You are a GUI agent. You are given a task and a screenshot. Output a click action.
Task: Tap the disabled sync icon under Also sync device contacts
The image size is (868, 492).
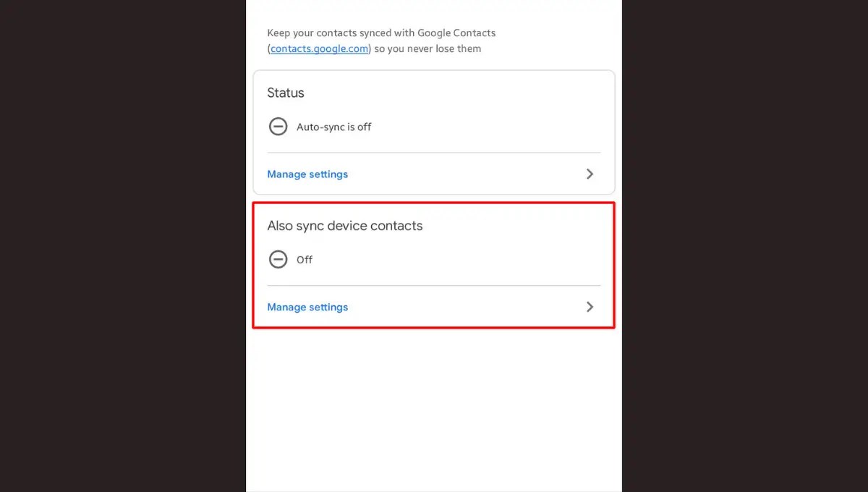pyautogui.click(x=278, y=259)
